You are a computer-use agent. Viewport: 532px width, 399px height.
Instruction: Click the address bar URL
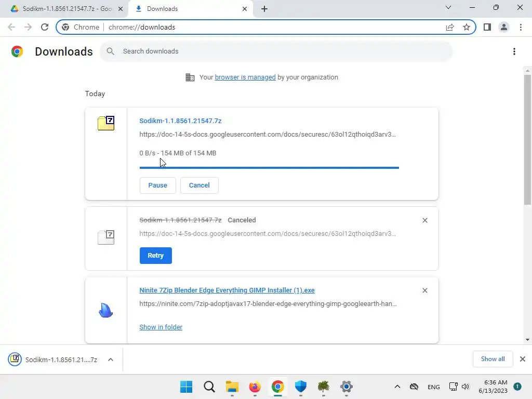tap(142, 27)
